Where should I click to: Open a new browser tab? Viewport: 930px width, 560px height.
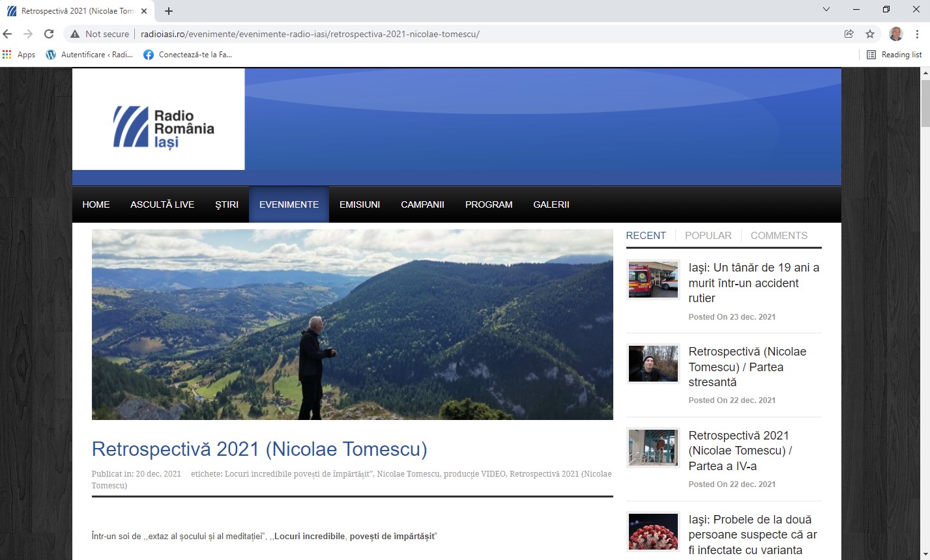pos(169,11)
